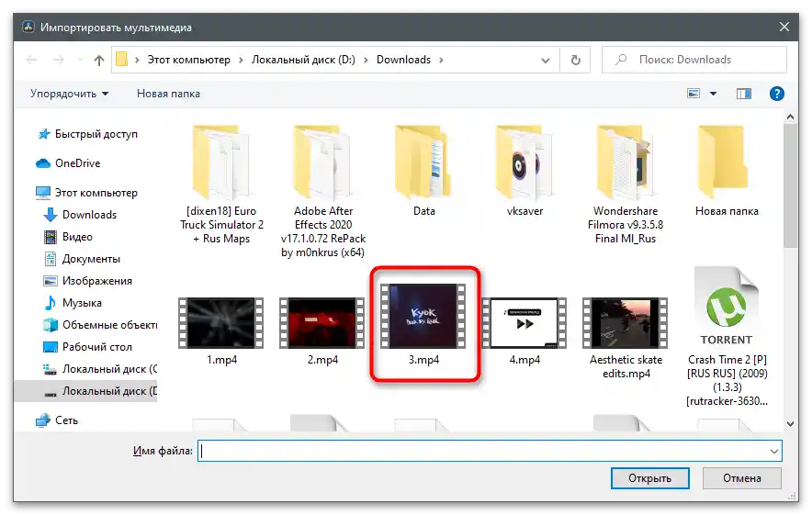Click the Открыть button
The width and height of the screenshot is (812, 515).
coord(650,478)
